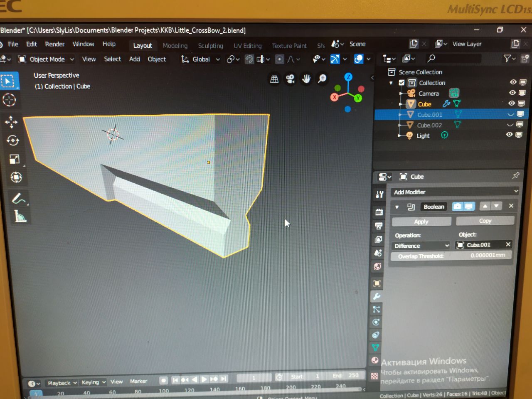Open the Global transform orientation dropdown

tap(200, 59)
